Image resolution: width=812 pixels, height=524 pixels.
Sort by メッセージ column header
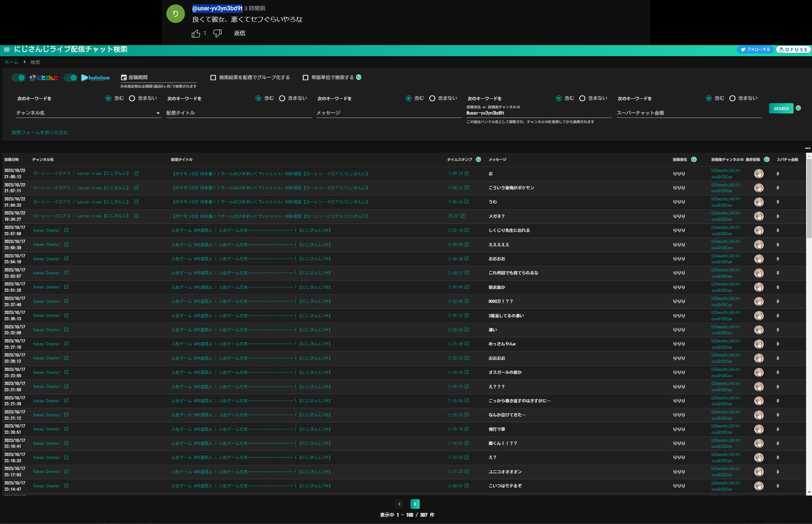tap(497, 160)
